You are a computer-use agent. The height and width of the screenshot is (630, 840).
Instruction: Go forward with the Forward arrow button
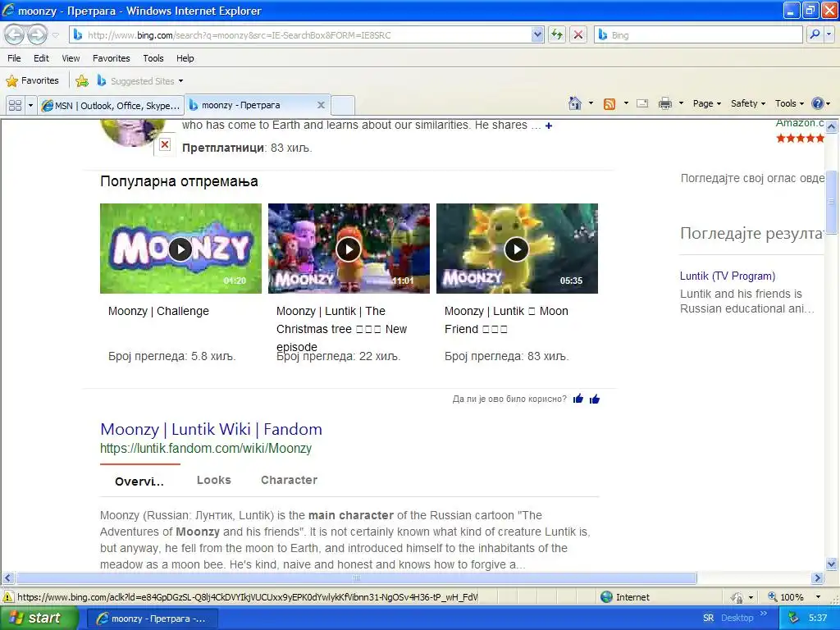point(37,34)
